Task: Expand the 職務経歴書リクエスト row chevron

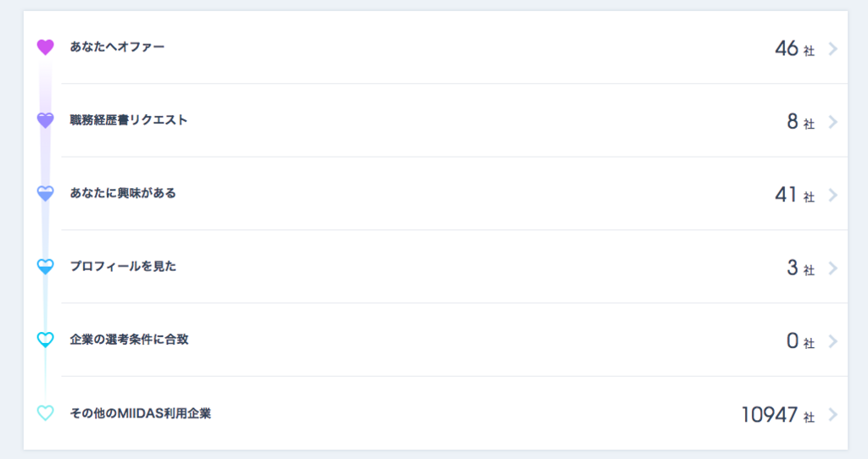Action: coord(832,122)
